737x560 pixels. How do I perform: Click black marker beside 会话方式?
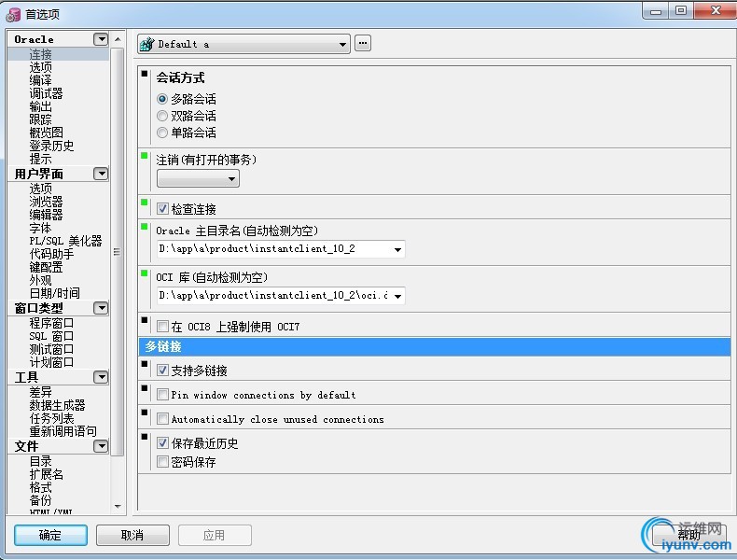[145, 74]
